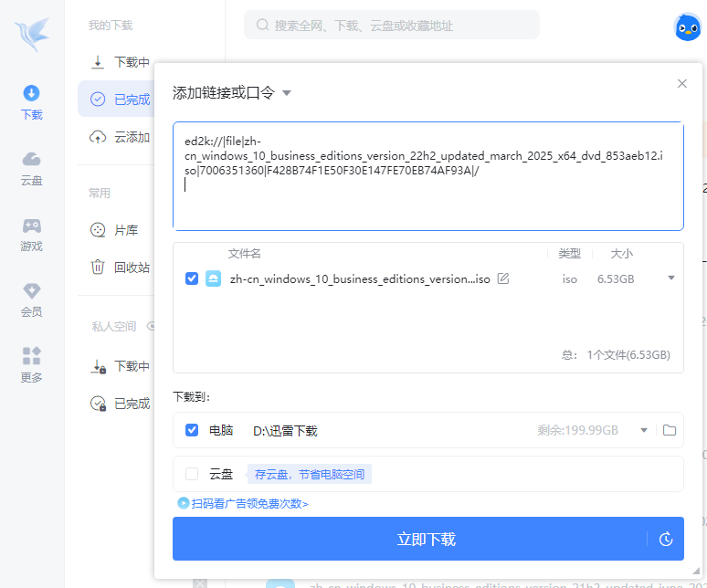Enable the 云盘 save destination checkbox

[x=192, y=474]
